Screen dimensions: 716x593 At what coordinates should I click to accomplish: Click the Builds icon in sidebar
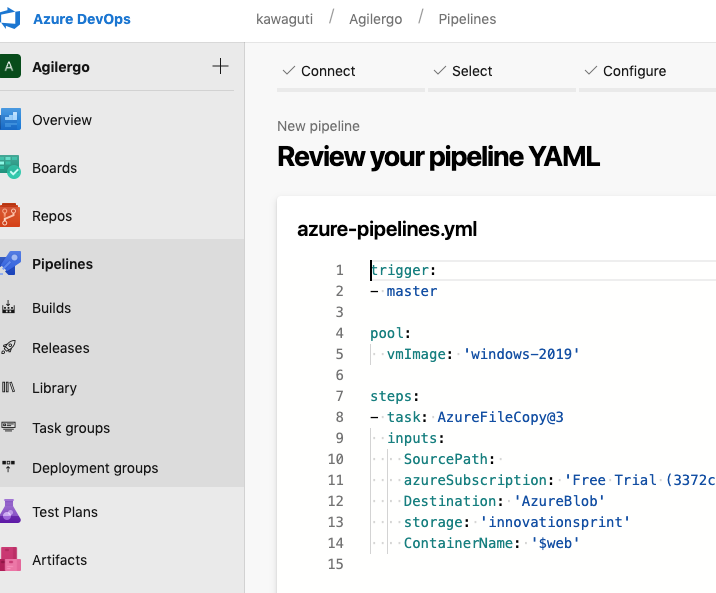(10, 308)
